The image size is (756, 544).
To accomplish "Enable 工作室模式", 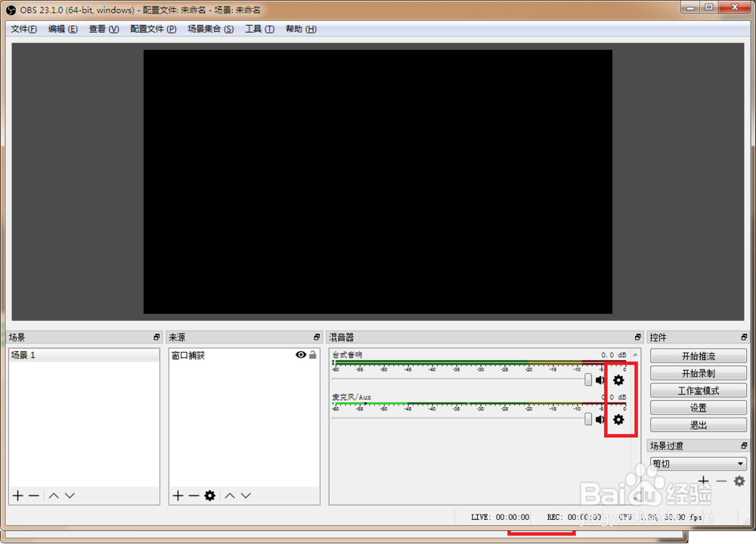I will click(698, 390).
